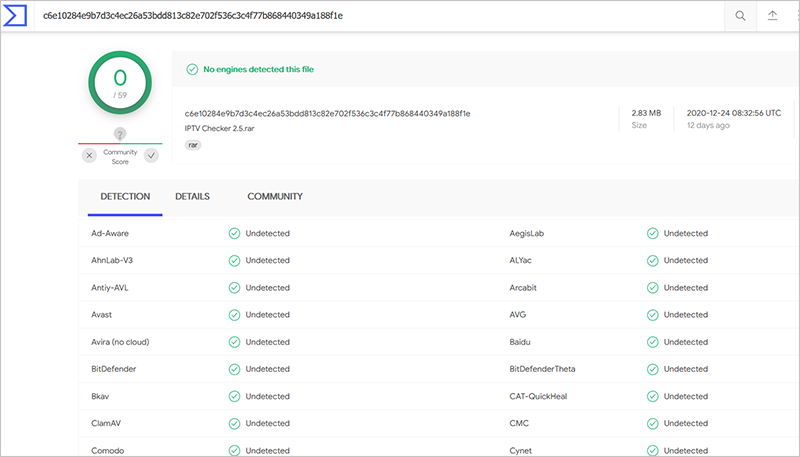Click green check icon beside Ad-Aware result
This screenshot has width=800, height=457.
(234, 234)
